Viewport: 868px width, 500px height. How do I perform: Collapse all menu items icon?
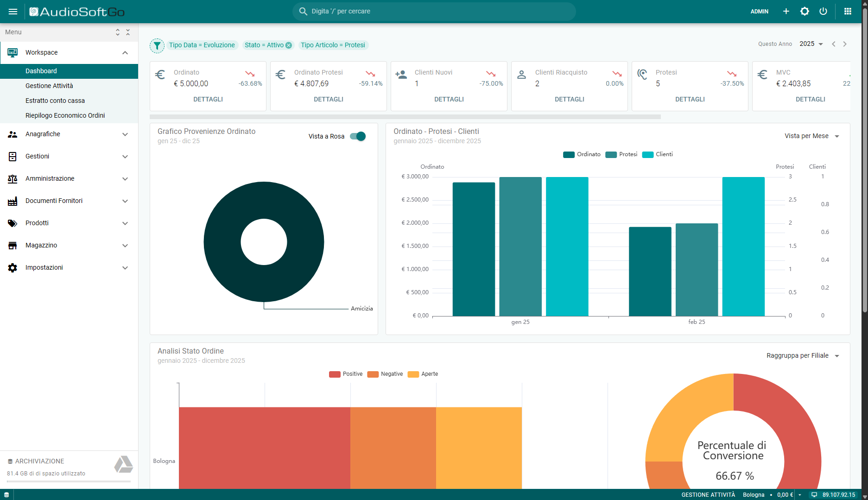click(128, 32)
